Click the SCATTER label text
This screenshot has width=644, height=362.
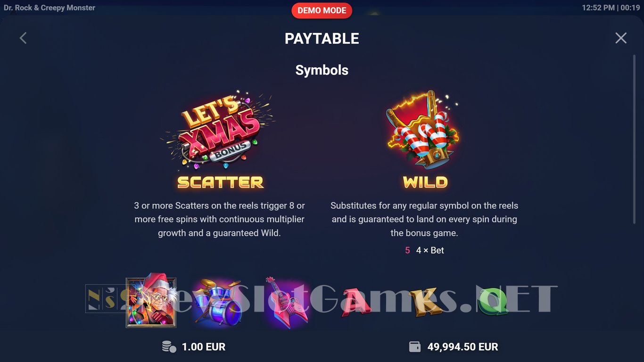pyautogui.click(x=220, y=182)
